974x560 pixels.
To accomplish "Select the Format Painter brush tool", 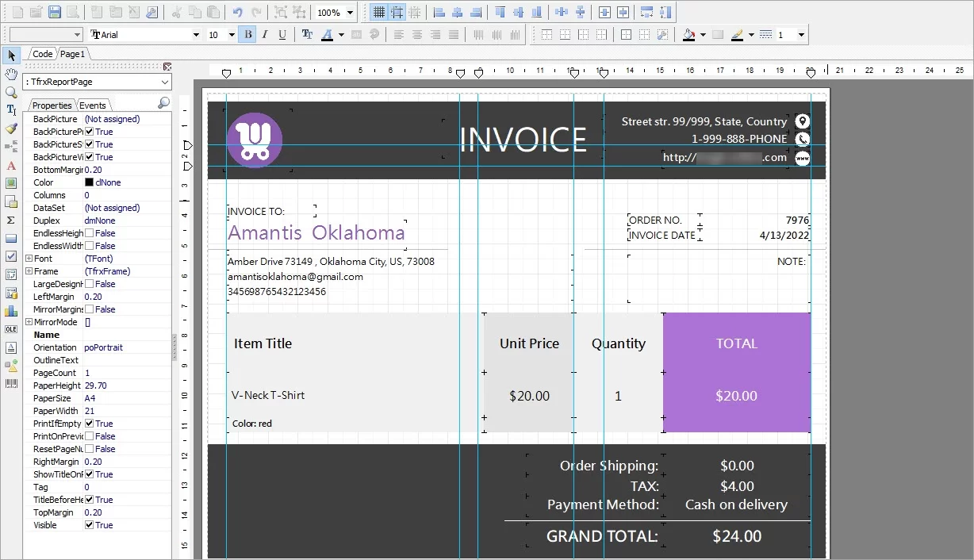I will (x=11, y=128).
